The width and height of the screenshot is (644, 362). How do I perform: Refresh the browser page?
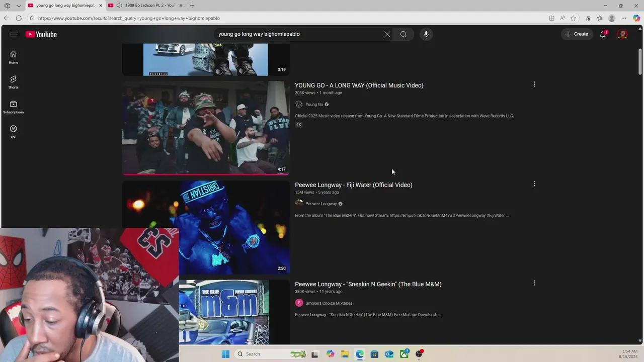tap(19, 18)
